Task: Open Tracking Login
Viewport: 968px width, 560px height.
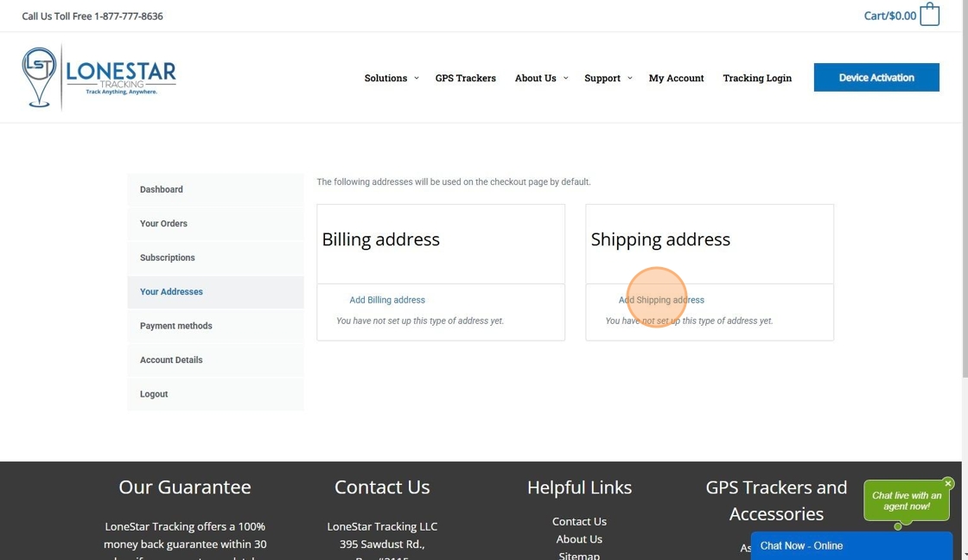Action: (x=757, y=78)
